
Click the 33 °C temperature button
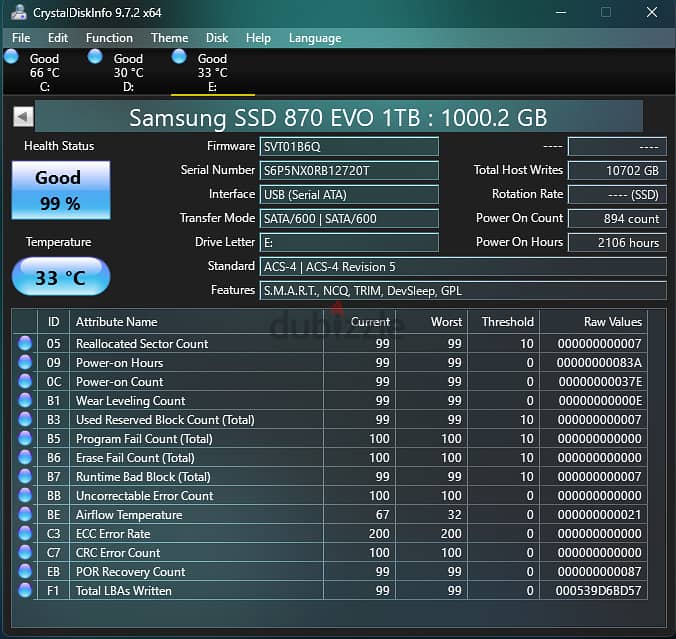(x=61, y=277)
